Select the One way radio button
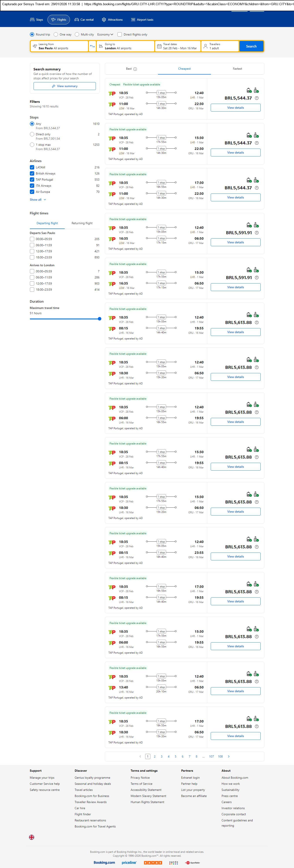 pos(56,34)
